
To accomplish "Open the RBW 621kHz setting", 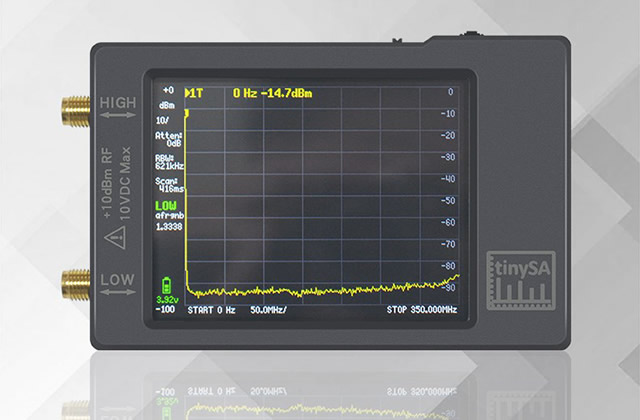I will coord(166,162).
